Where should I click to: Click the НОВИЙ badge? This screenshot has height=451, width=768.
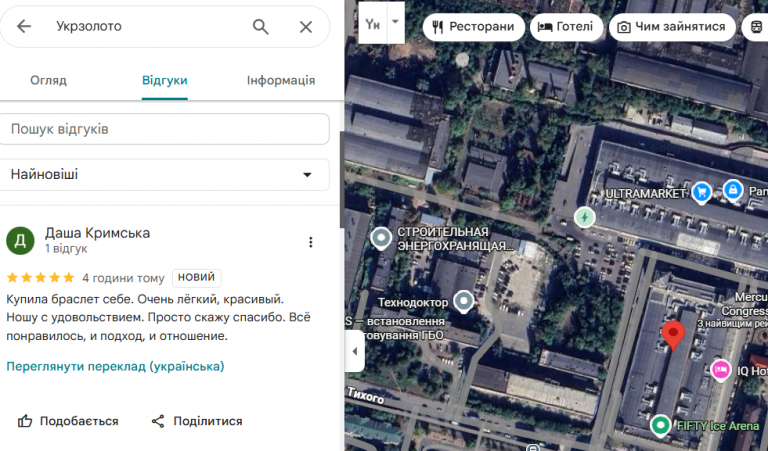pos(196,278)
